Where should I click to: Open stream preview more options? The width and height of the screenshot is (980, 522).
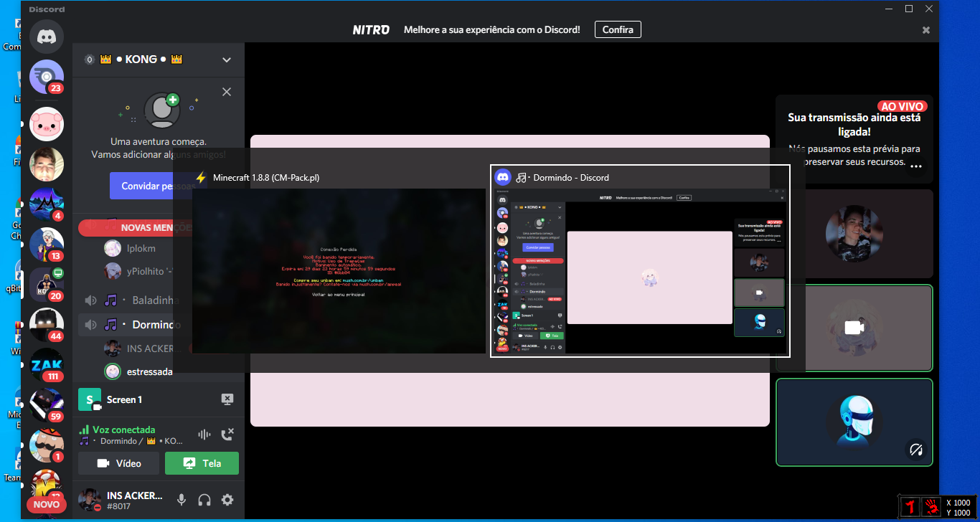pyautogui.click(x=916, y=166)
